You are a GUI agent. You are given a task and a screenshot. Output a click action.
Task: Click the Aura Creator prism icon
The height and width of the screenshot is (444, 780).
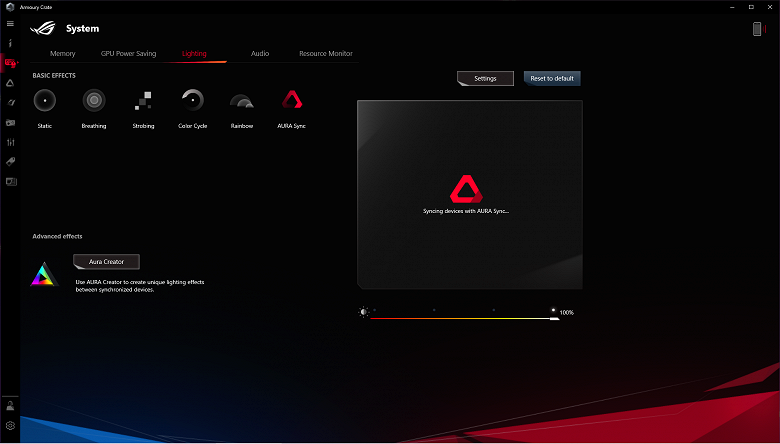[x=45, y=274]
